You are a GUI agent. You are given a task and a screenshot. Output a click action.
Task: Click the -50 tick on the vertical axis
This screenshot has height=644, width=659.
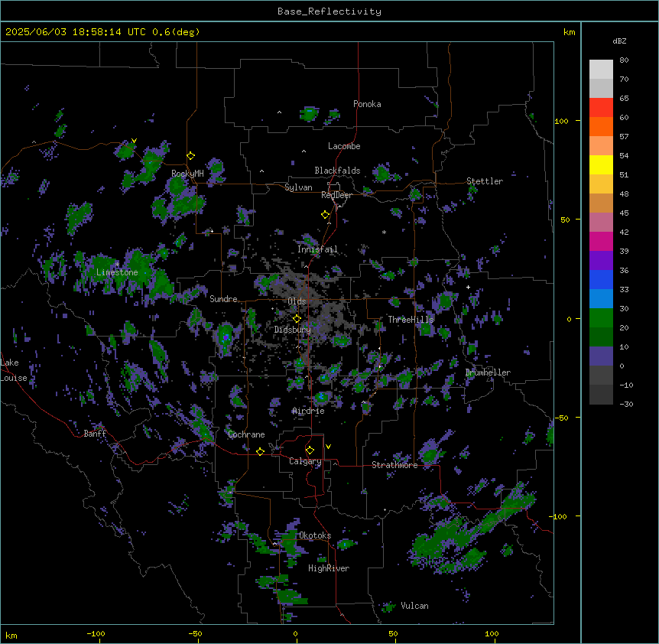[561, 418]
